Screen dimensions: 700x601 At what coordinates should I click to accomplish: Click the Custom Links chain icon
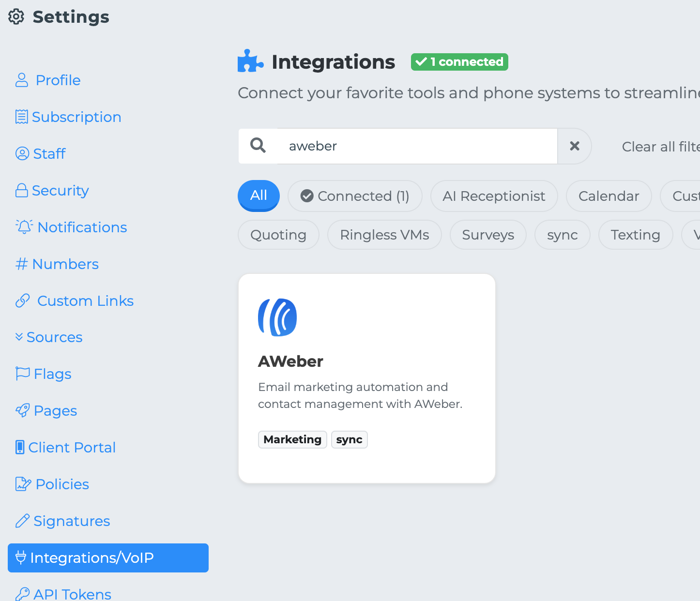click(x=23, y=301)
